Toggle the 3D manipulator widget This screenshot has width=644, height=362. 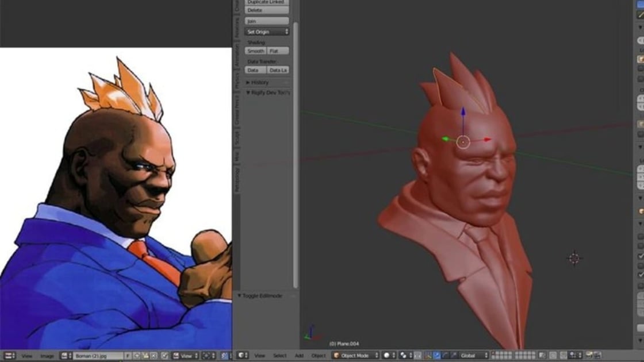(x=427, y=355)
